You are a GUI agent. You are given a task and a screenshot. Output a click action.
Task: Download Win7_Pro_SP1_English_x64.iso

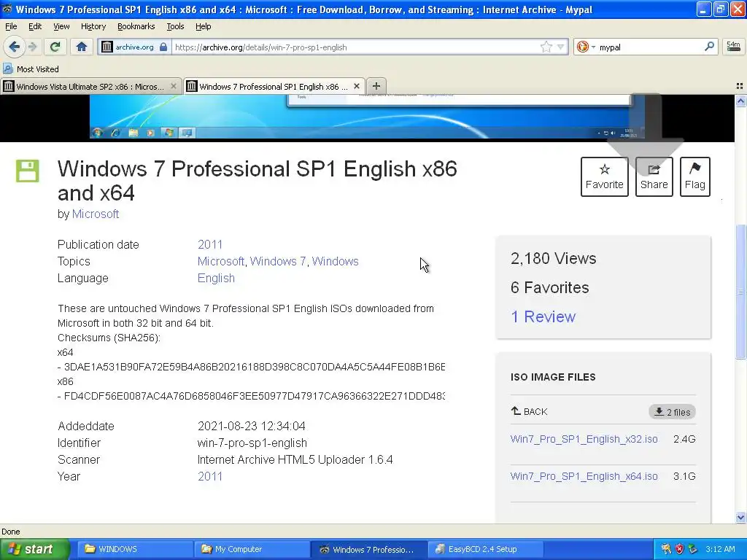584,476
